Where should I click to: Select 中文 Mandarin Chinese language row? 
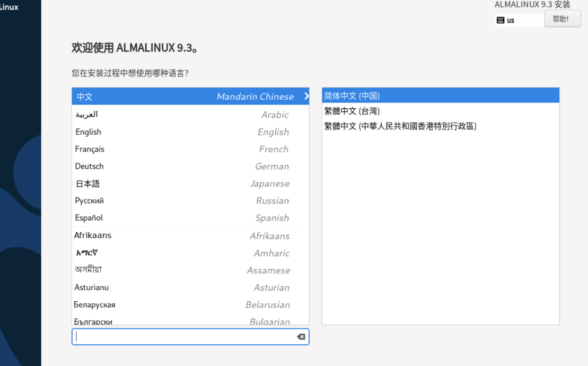(x=190, y=97)
